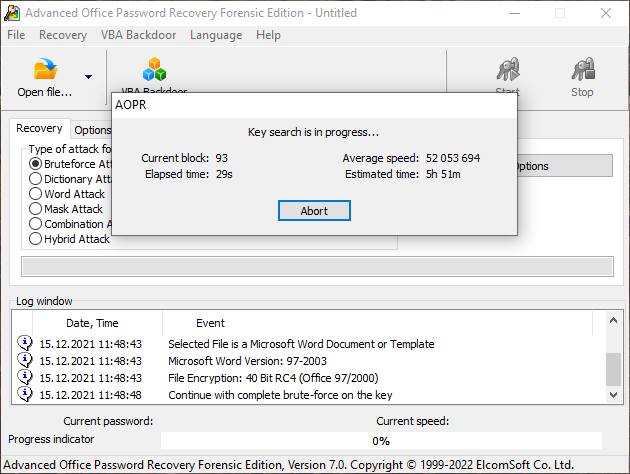Click the 0% progress indicator bar
This screenshot has height=474, width=630.
click(x=381, y=440)
